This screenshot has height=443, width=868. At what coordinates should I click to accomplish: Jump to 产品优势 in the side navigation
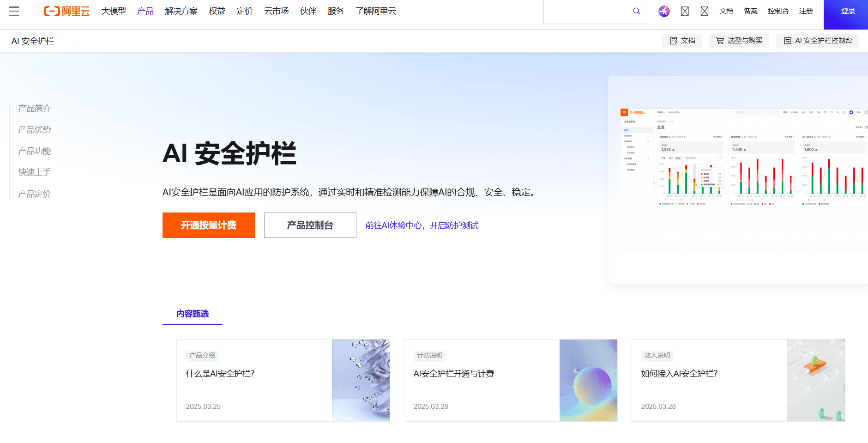pos(35,130)
